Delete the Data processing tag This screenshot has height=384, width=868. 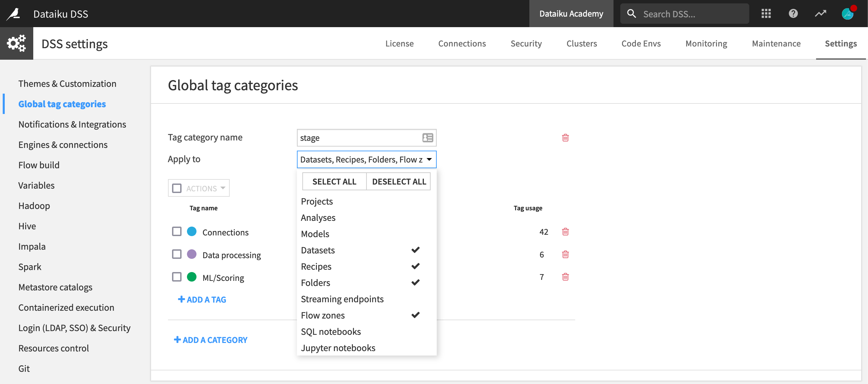pyautogui.click(x=565, y=254)
